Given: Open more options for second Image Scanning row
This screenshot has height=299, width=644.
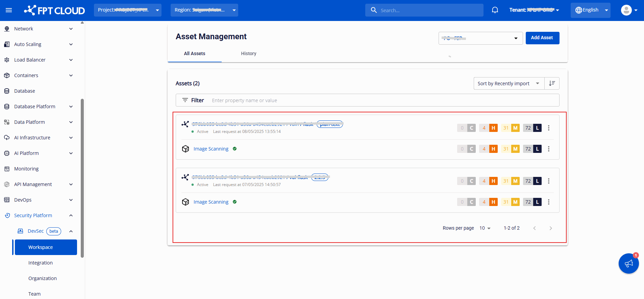Looking at the screenshot, I should click(x=549, y=202).
